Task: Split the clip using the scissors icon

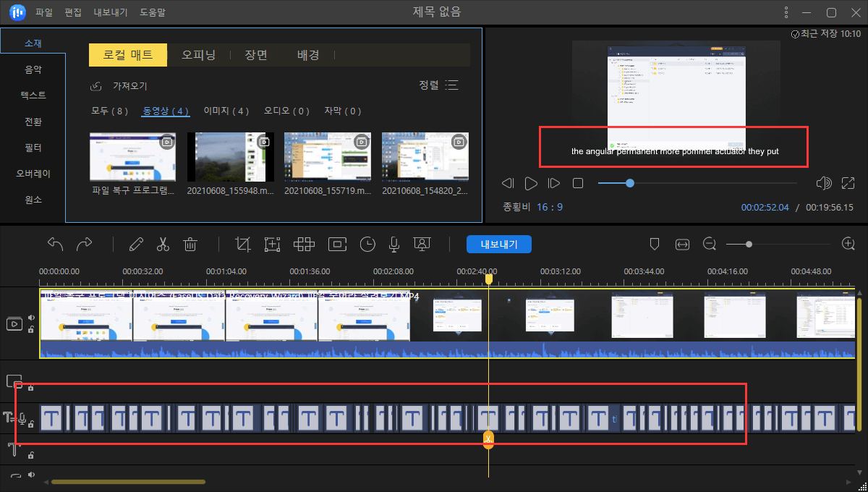Action: [x=163, y=244]
